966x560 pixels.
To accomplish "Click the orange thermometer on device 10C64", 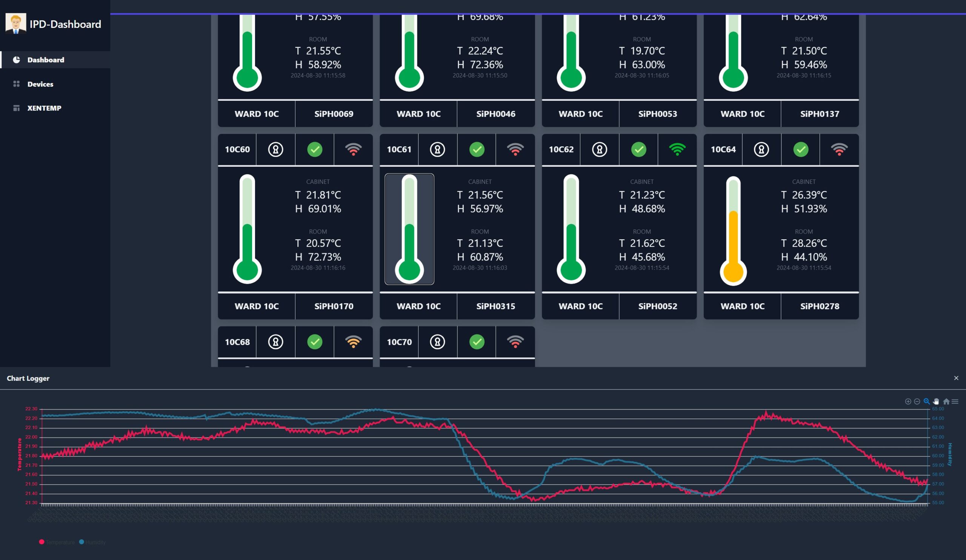I will coord(733,229).
